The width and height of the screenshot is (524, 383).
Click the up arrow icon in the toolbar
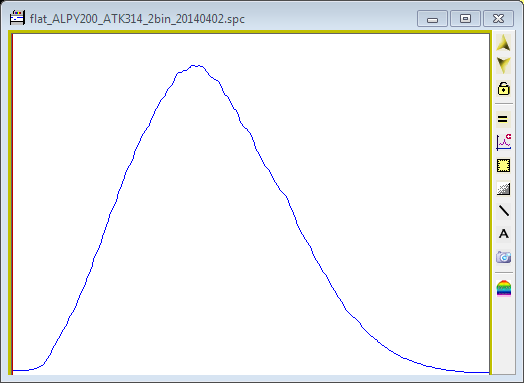tap(504, 43)
